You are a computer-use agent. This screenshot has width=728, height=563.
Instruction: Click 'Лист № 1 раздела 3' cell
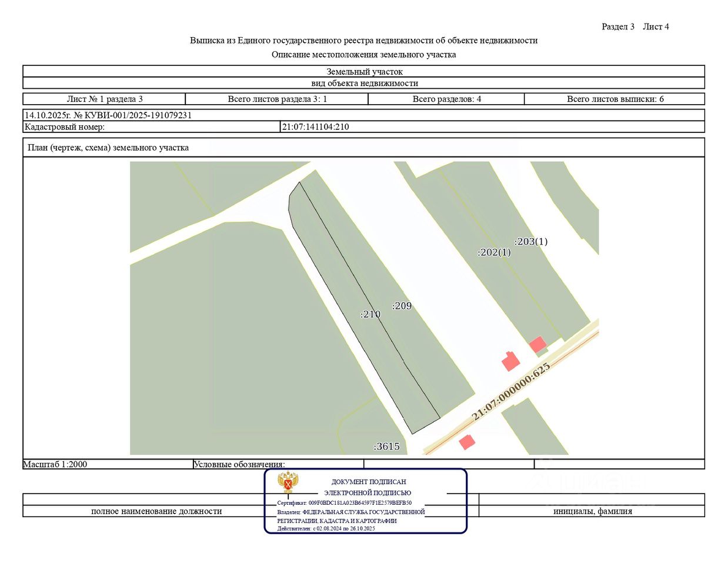(x=105, y=99)
